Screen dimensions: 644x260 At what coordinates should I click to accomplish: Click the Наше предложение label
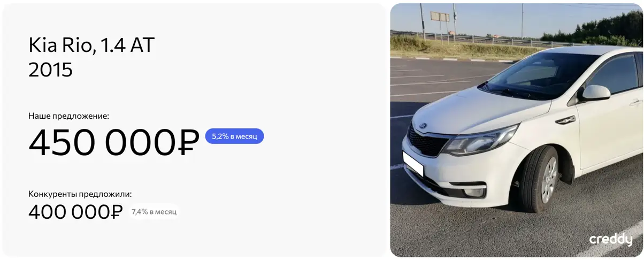(68, 115)
